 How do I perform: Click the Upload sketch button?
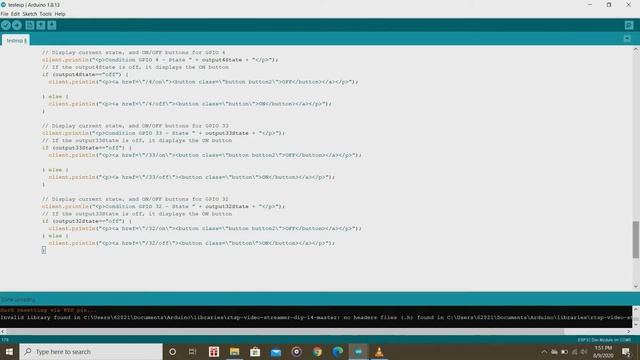(x=17, y=25)
